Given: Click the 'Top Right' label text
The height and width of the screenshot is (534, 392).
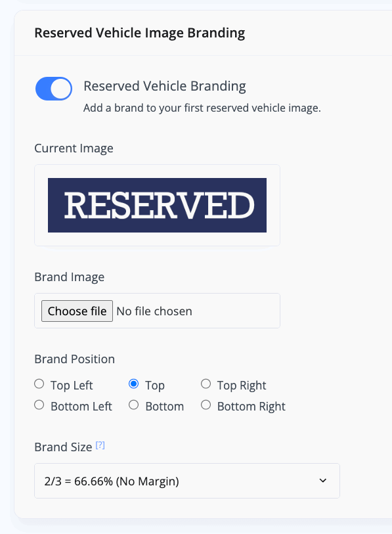Looking at the screenshot, I should [x=242, y=386].
